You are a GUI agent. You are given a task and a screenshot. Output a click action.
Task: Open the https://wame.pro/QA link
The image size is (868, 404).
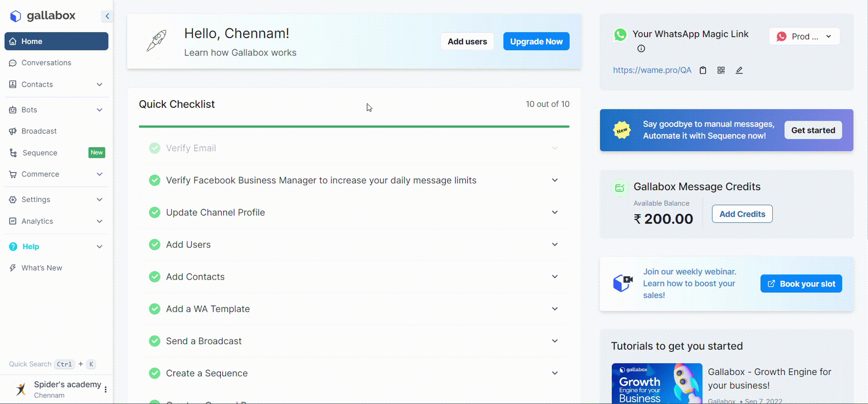click(652, 70)
